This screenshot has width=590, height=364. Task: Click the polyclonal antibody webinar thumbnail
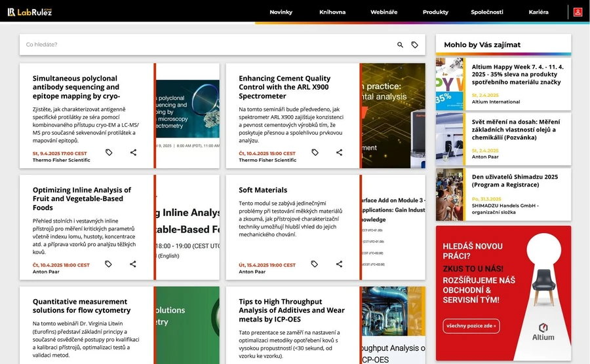point(187,116)
